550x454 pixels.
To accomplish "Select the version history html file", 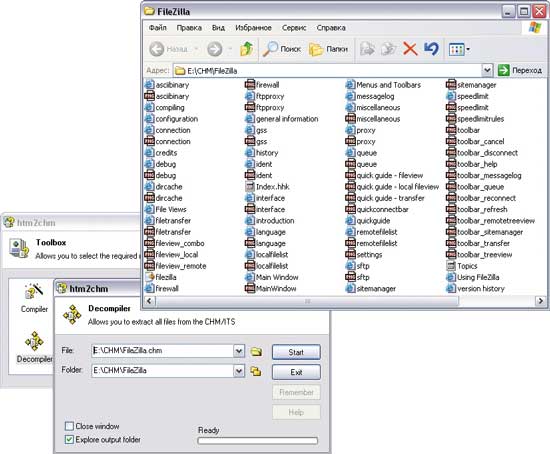I will point(476,288).
